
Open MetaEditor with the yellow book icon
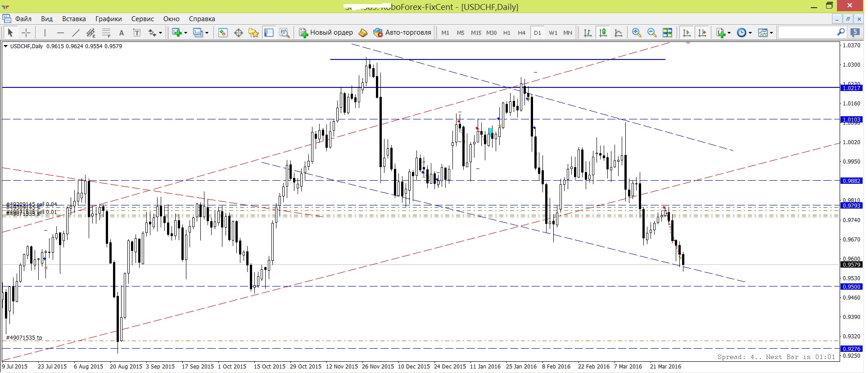click(363, 32)
